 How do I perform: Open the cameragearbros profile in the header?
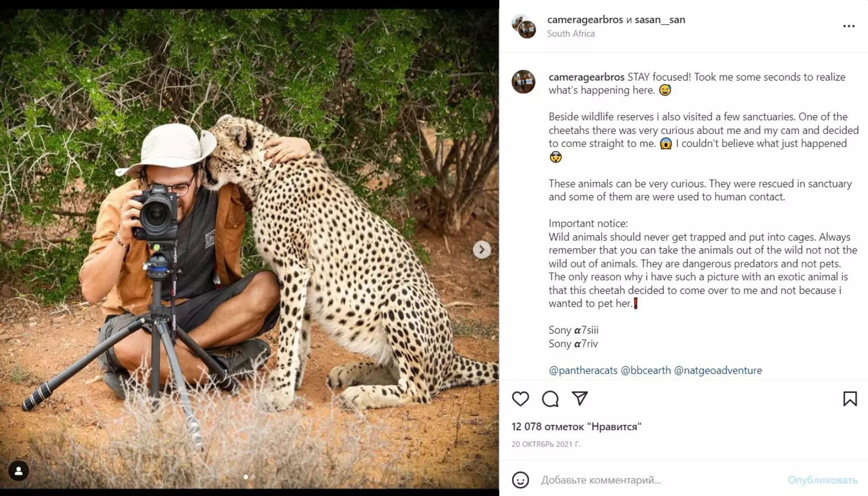tap(585, 20)
